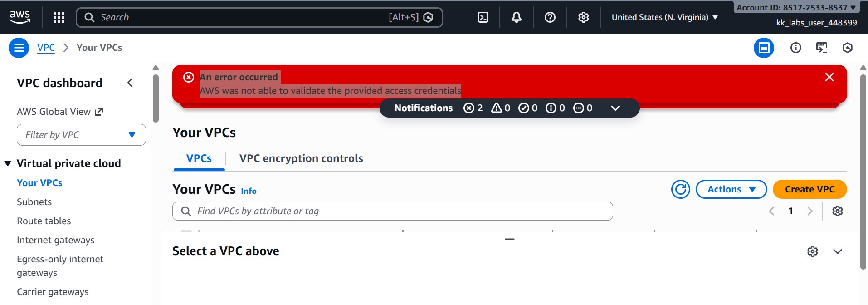The width and height of the screenshot is (868, 305).
Task: Select Your VPCs in the sidebar
Action: click(39, 183)
